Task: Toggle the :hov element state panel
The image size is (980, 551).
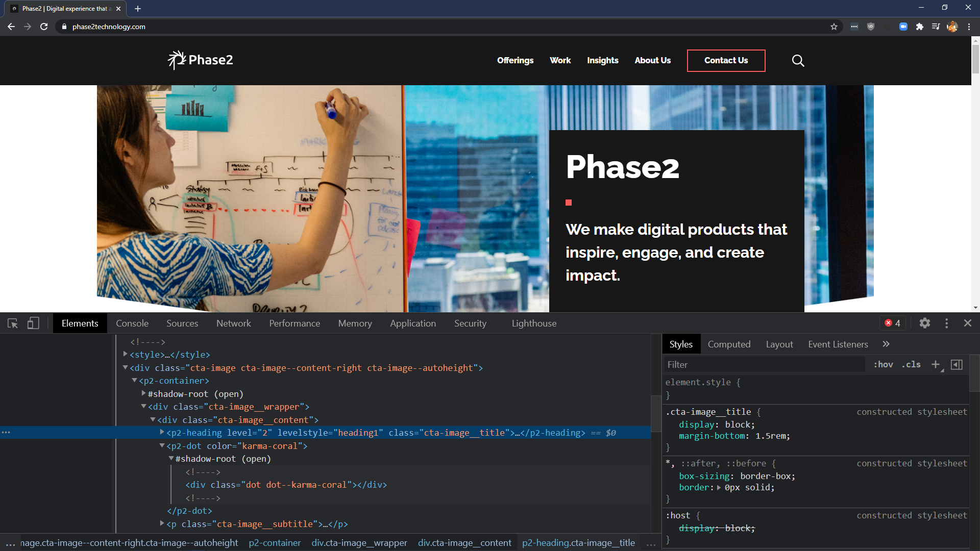Action: [883, 364]
